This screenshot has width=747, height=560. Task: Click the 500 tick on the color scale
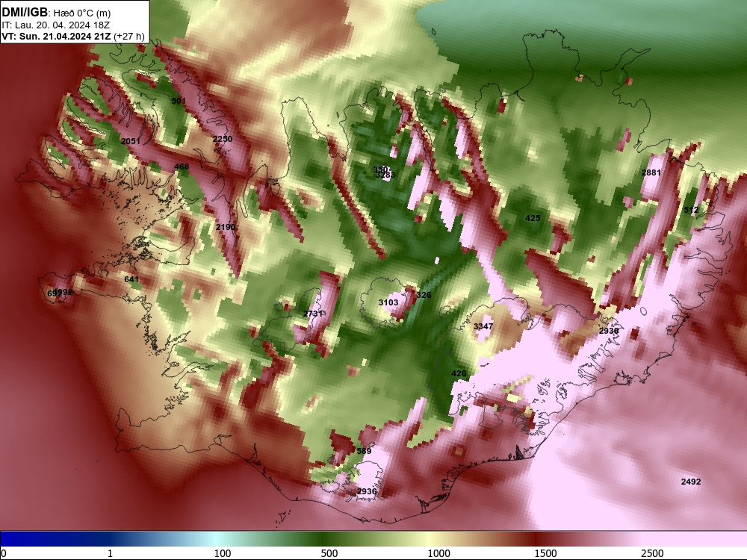(329, 553)
